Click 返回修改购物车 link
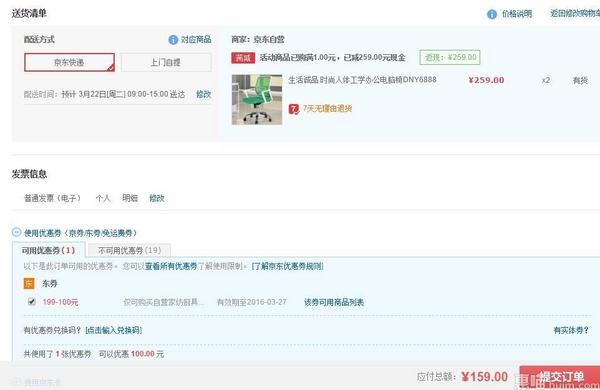The image size is (600, 390). (575, 13)
